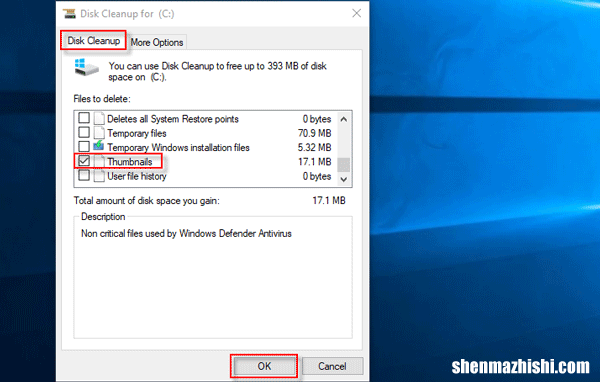The height and width of the screenshot is (382, 600).
Task: Select the Temporary files entry text
Action: (137, 133)
